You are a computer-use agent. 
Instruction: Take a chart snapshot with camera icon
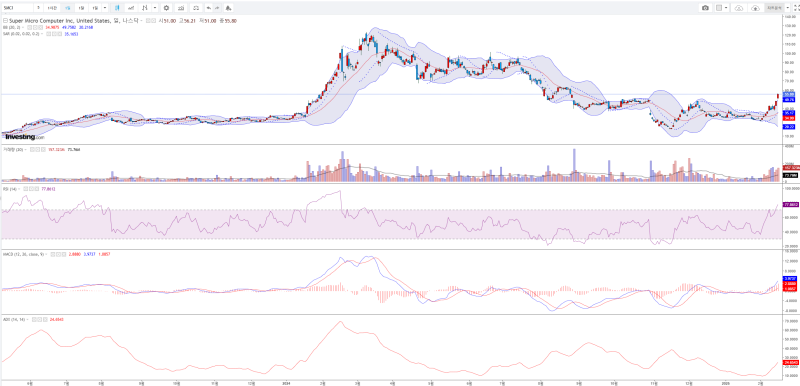(705, 8)
